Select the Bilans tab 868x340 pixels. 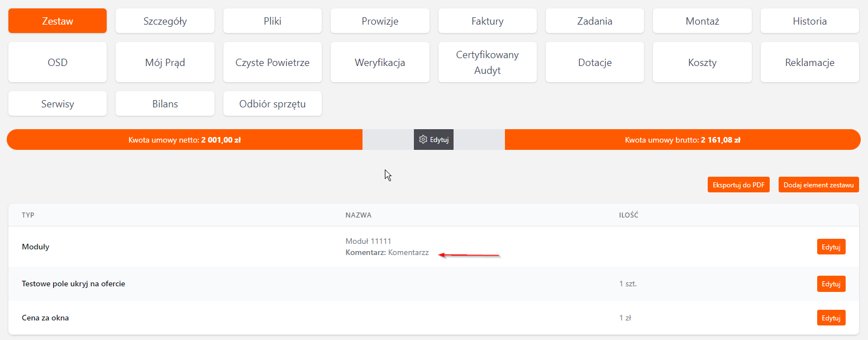(x=165, y=104)
